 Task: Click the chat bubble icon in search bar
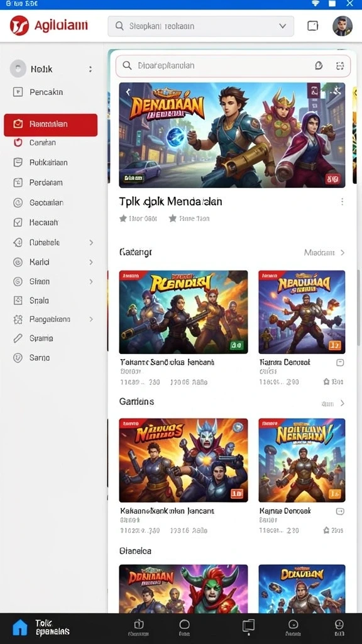319,65
